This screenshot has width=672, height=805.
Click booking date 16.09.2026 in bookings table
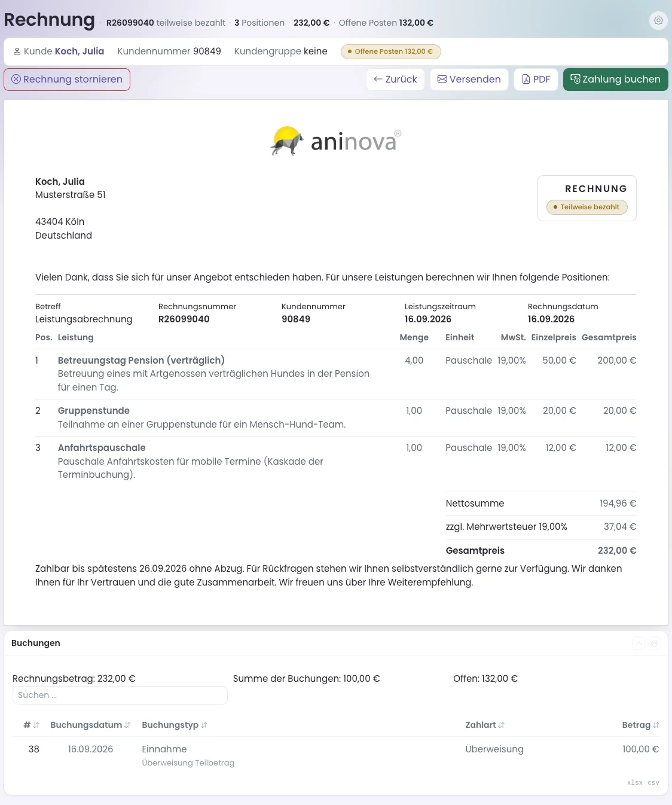90,749
